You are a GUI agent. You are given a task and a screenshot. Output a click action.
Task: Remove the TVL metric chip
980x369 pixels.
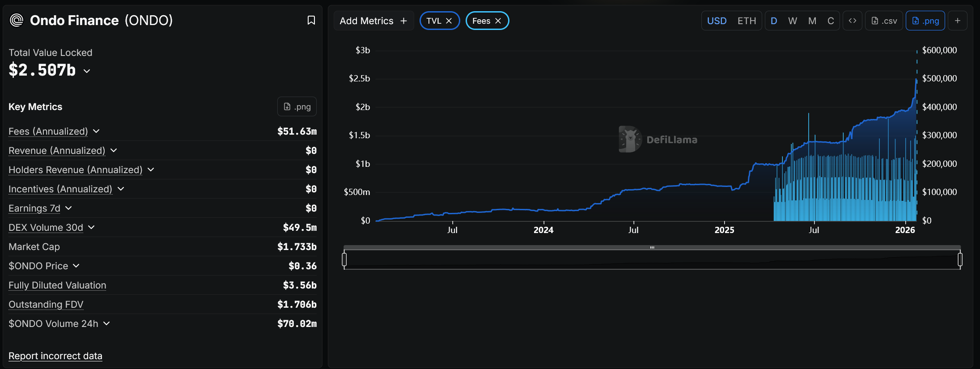coord(449,21)
